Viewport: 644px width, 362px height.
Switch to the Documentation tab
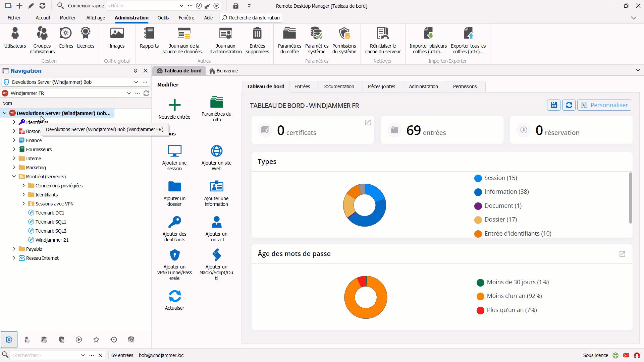(x=338, y=86)
